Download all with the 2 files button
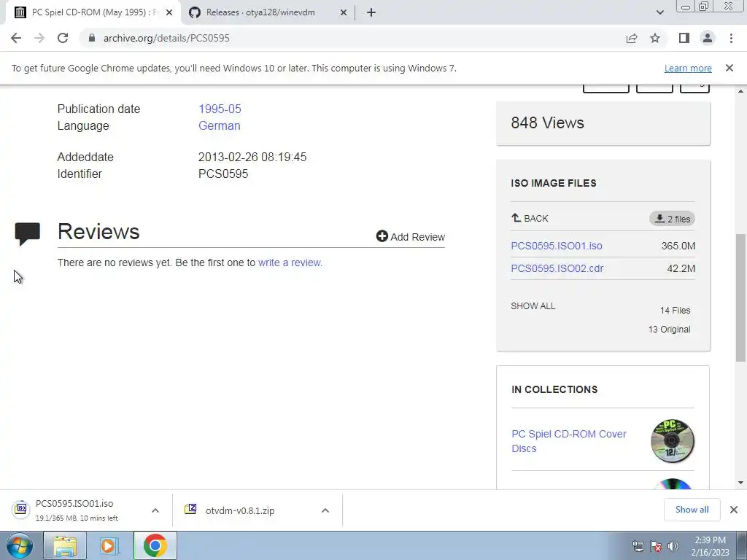This screenshot has height=560, width=747. tap(672, 219)
